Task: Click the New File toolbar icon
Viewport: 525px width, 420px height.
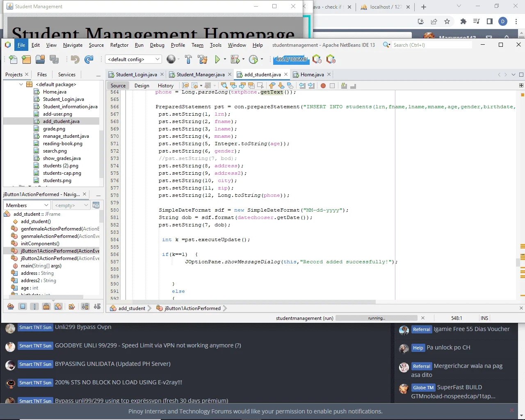Action: 13,59
